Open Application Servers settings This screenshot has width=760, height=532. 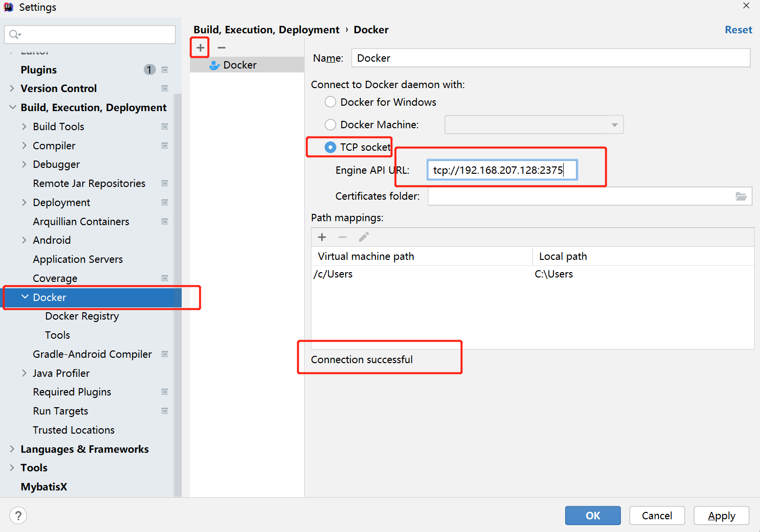(x=78, y=259)
